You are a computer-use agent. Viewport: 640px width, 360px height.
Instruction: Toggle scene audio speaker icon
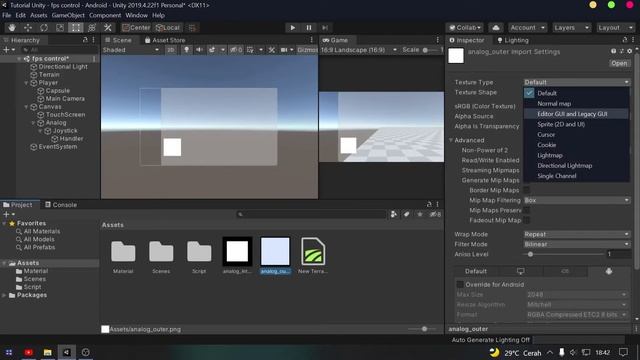(199, 50)
